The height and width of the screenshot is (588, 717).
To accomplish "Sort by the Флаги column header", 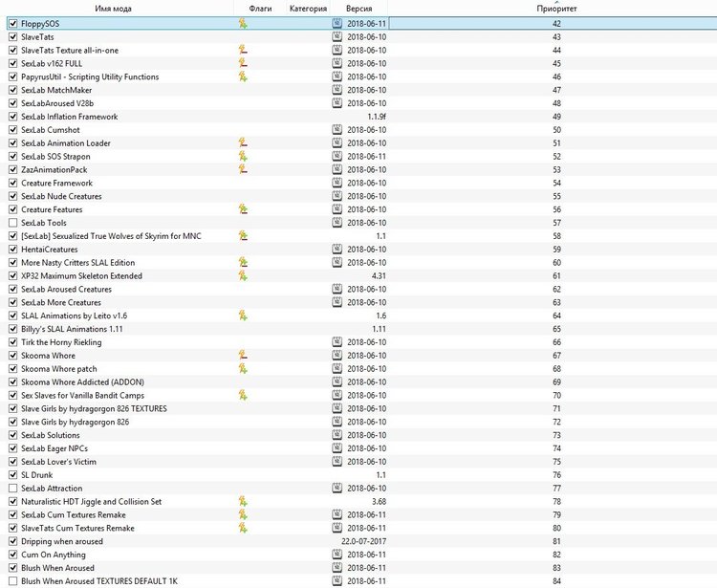I will point(260,9).
